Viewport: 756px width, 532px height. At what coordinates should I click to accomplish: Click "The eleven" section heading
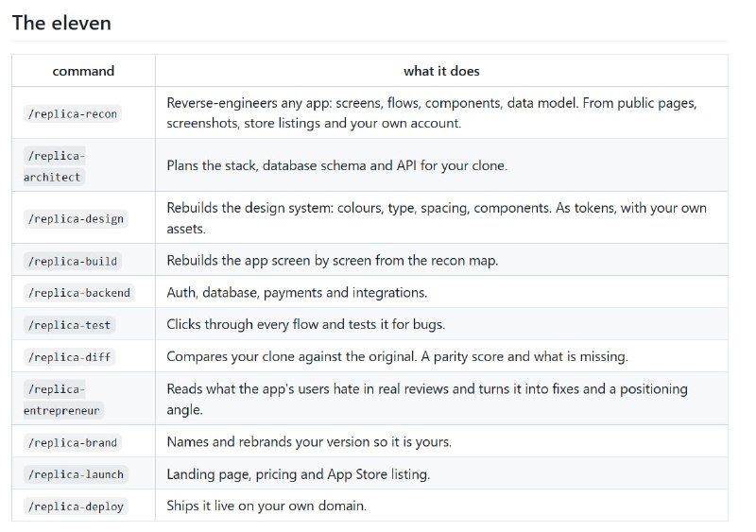pyautogui.click(x=61, y=23)
